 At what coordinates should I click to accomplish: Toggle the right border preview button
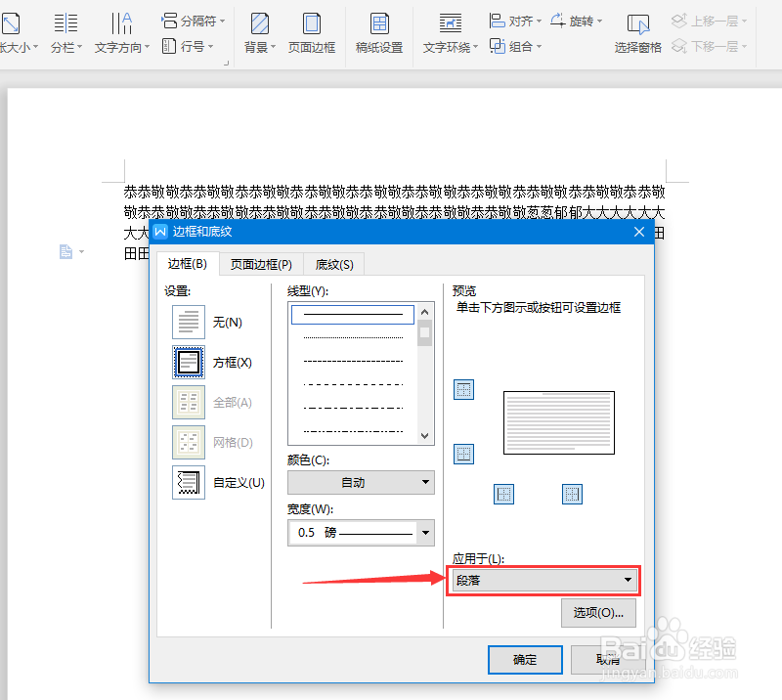coord(572,495)
